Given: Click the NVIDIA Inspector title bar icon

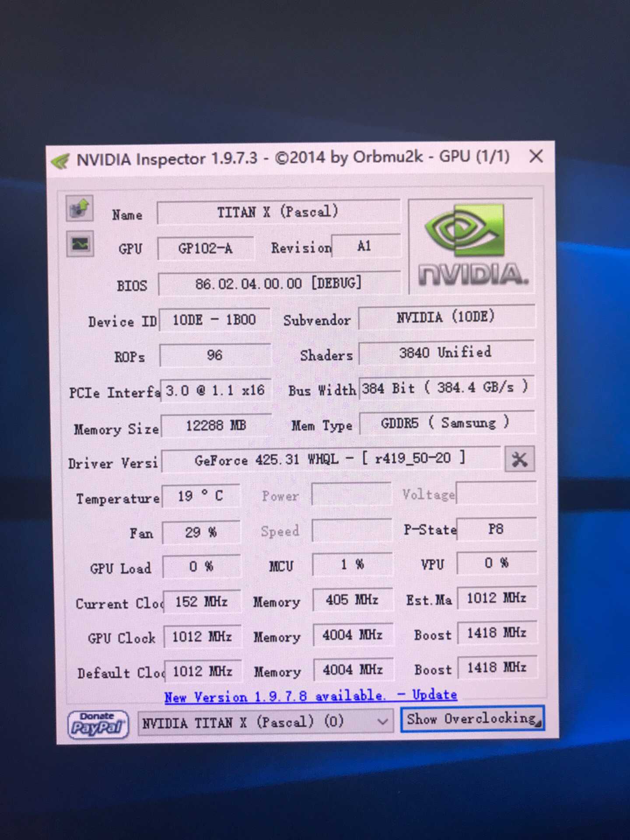Looking at the screenshot, I should pyautogui.click(x=60, y=161).
